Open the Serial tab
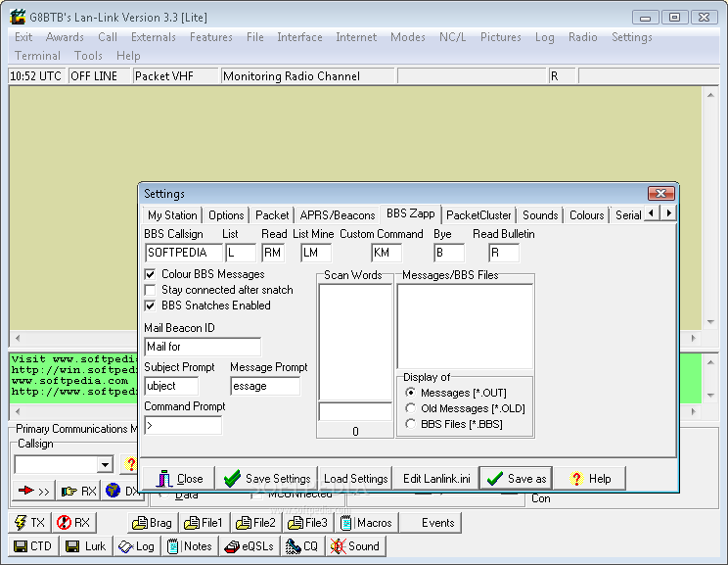 tap(628, 215)
